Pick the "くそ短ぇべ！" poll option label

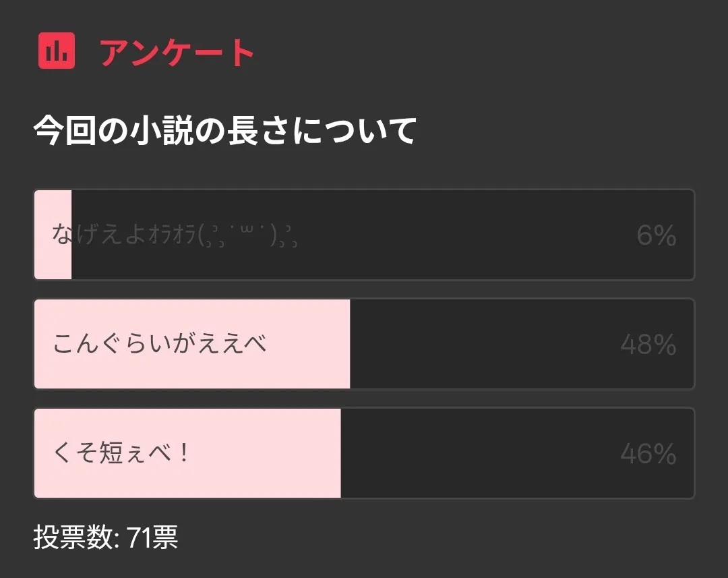coord(121,453)
